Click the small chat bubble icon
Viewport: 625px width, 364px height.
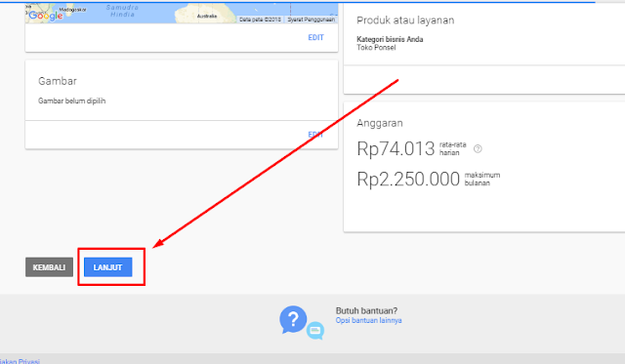coord(315,331)
